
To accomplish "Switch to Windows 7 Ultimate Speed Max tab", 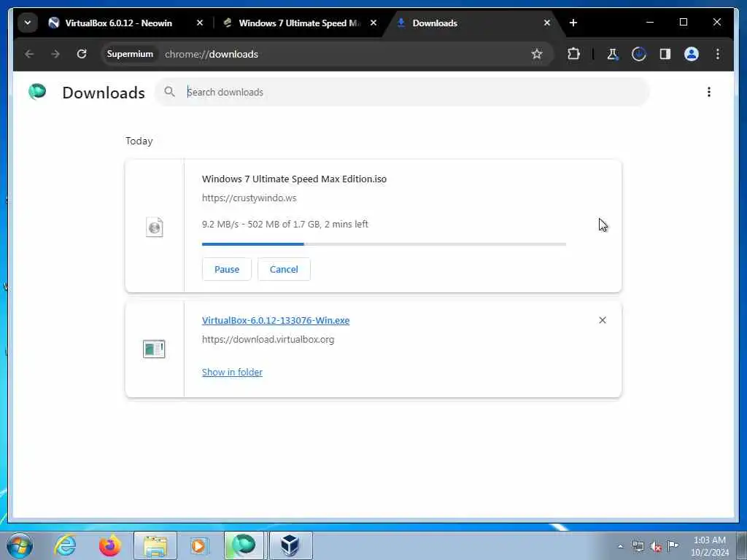I will (299, 23).
